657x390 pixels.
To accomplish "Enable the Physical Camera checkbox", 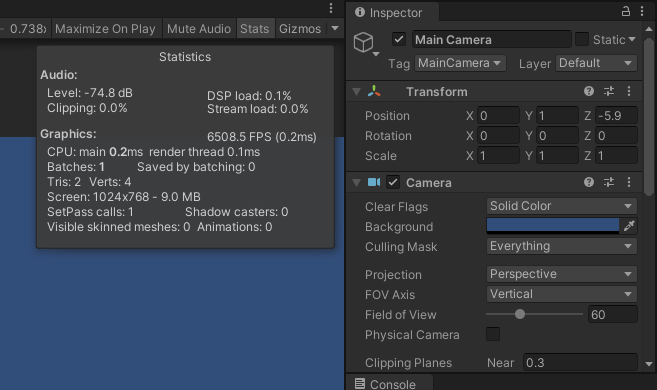I will click(493, 334).
